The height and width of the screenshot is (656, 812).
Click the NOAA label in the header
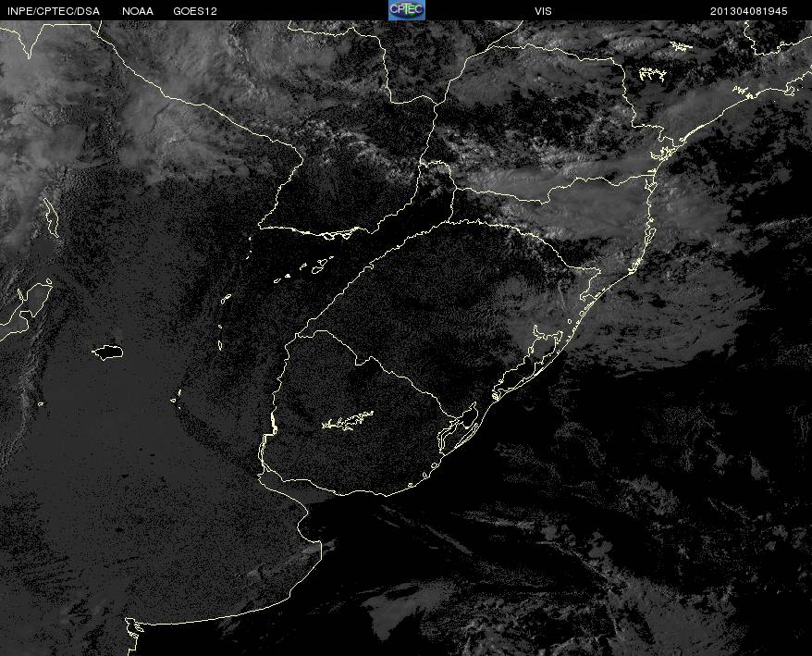pyautogui.click(x=138, y=11)
